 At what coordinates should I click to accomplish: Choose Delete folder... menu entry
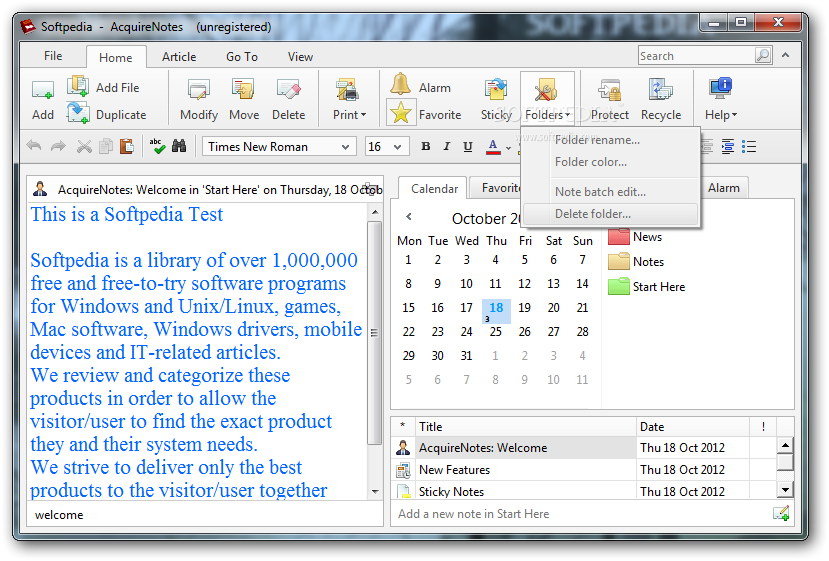click(610, 214)
